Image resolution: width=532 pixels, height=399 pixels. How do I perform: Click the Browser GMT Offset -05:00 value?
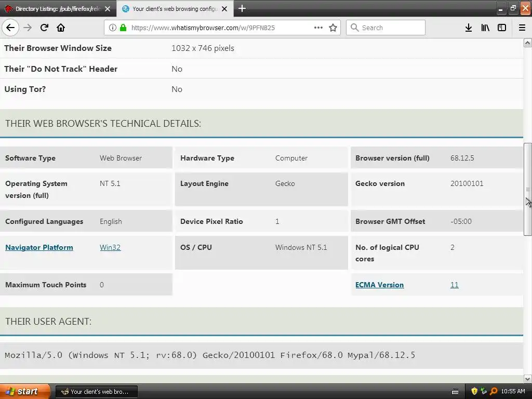461,221
